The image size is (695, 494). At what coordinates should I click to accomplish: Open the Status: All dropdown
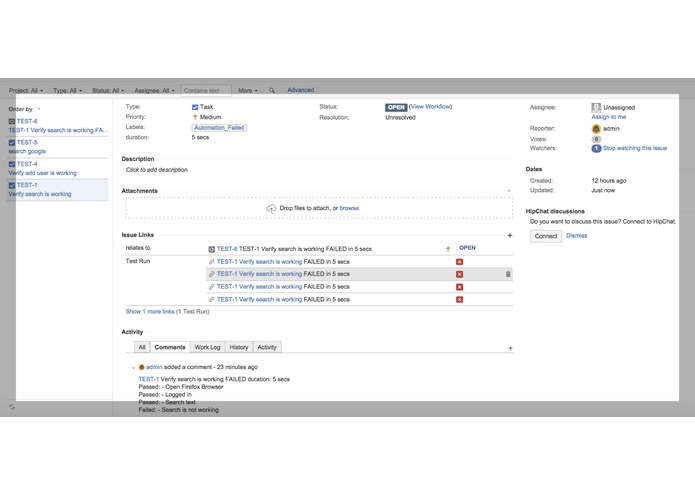[x=108, y=90]
